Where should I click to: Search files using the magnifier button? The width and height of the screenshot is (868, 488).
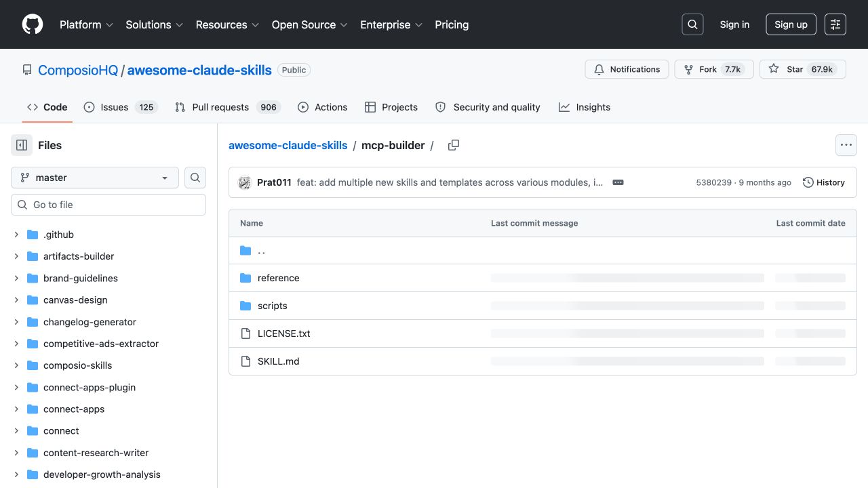pyautogui.click(x=195, y=178)
